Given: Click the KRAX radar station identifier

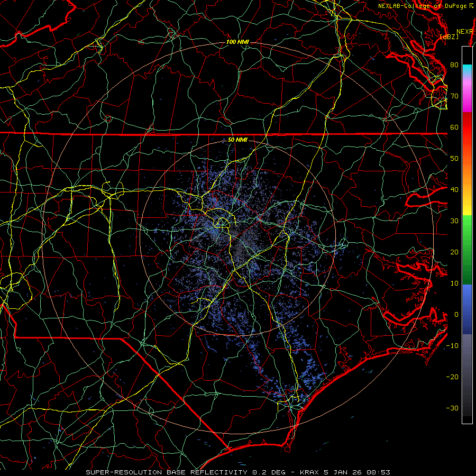Looking at the screenshot, I should click(309, 472).
